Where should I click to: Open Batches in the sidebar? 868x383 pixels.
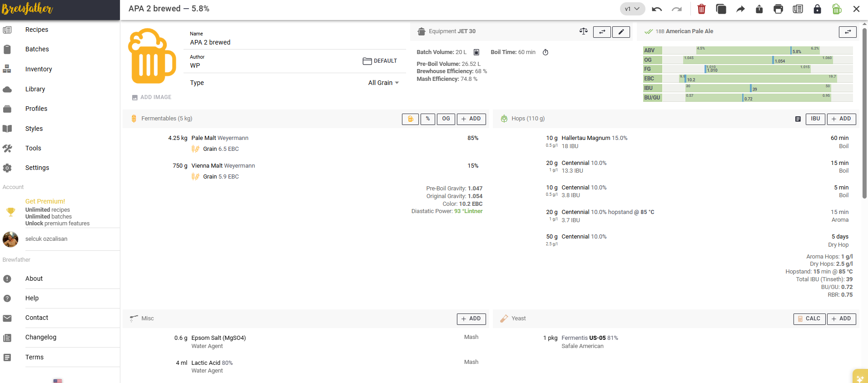[x=60, y=49]
